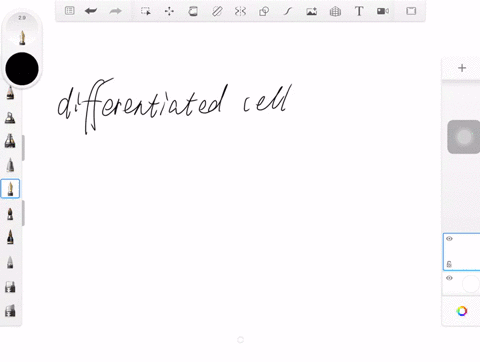
Task: Enable the Symmetry tool
Action: (240, 11)
